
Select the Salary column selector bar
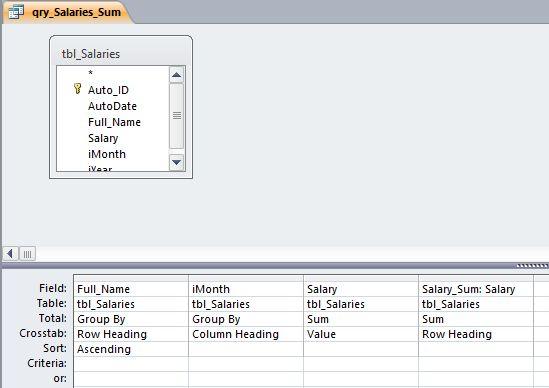pos(361,278)
